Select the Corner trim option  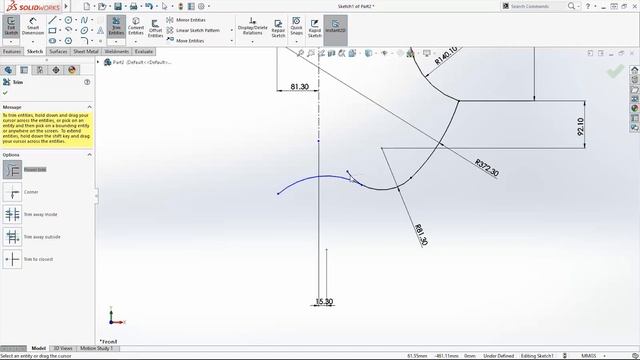coord(12,192)
